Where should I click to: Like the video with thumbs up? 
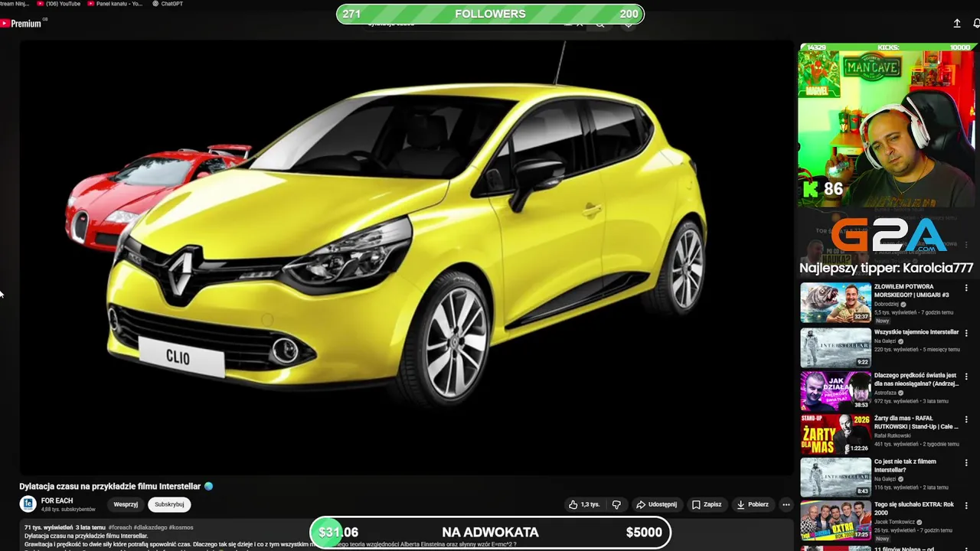click(x=583, y=504)
